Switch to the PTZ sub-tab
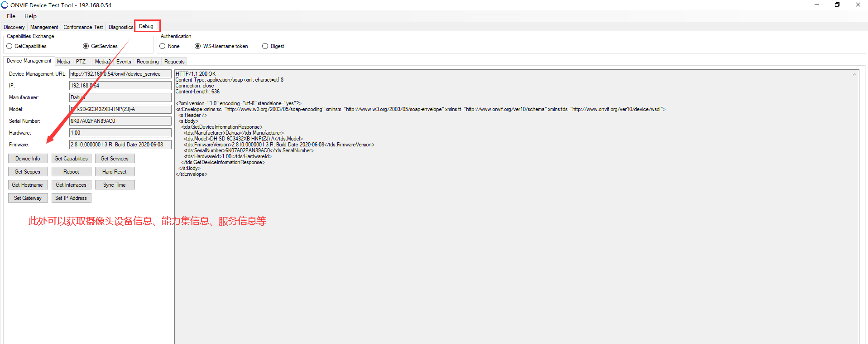The height and width of the screenshot is (344, 868). coord(81,62)
